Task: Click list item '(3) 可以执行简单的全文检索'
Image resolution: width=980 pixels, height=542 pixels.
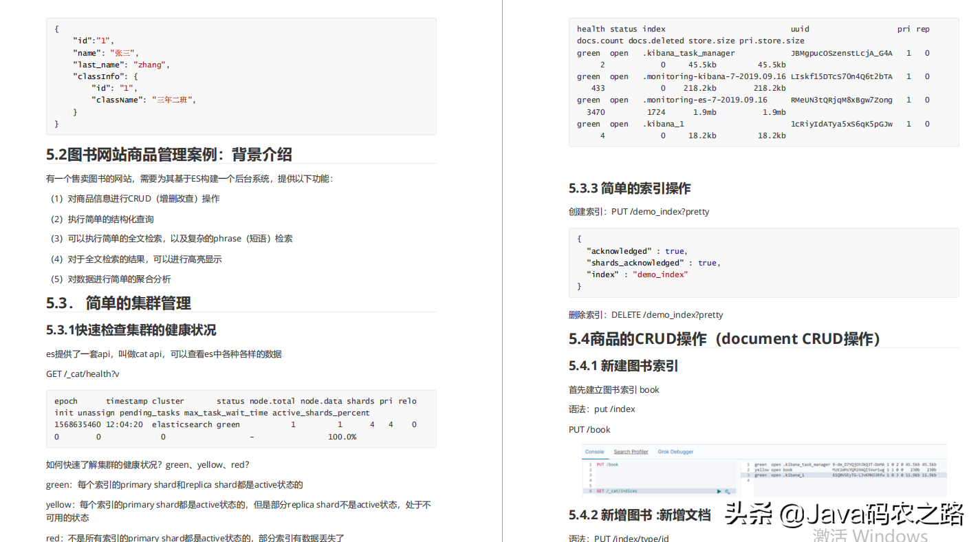Action: [x=170, y=239]
